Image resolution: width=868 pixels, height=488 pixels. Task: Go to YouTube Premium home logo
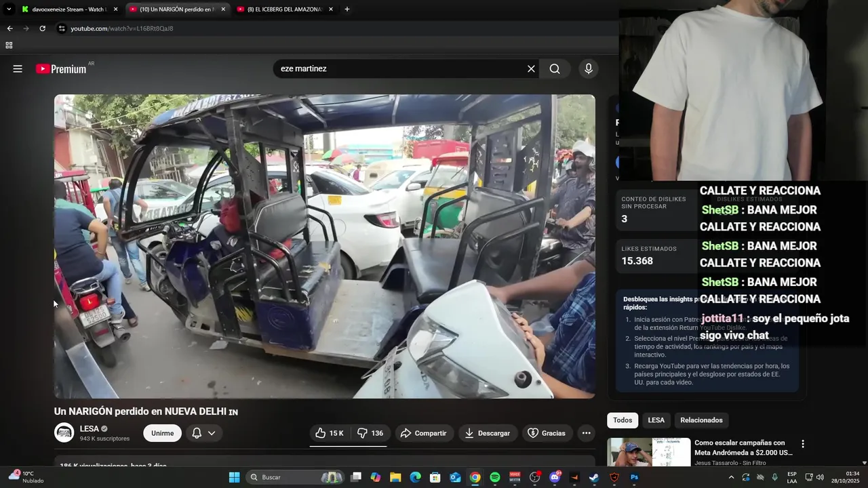[61, 68]
